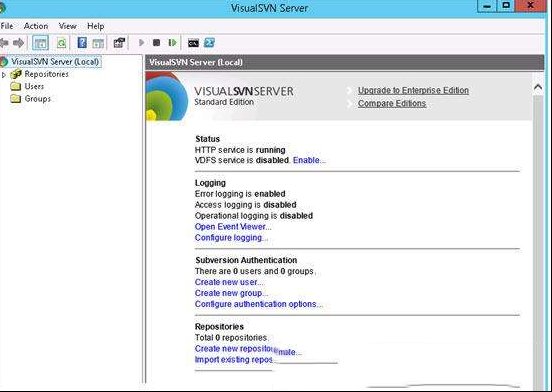Click Enable link for VDFS service

(309, 160)
